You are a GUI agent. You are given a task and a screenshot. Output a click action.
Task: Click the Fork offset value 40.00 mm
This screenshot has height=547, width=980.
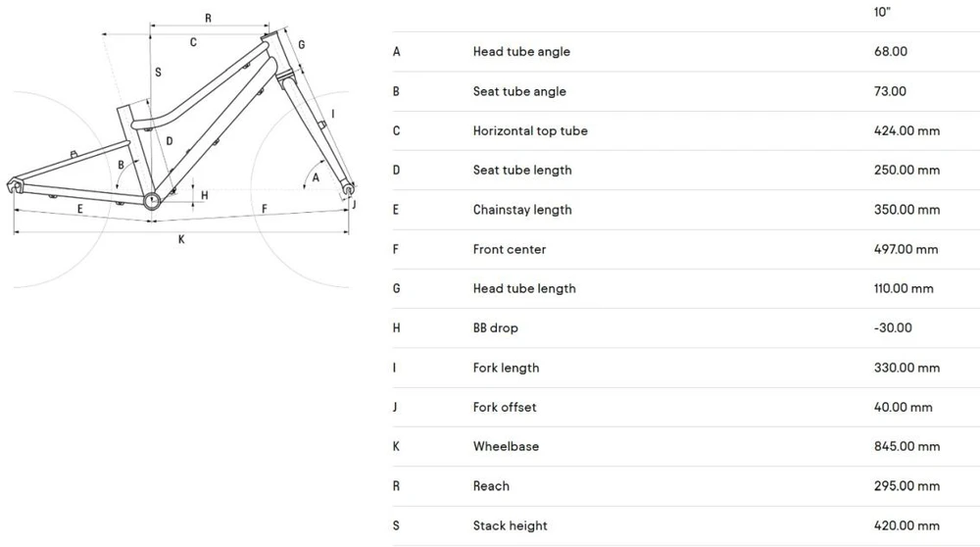click(x=904, y=407)
